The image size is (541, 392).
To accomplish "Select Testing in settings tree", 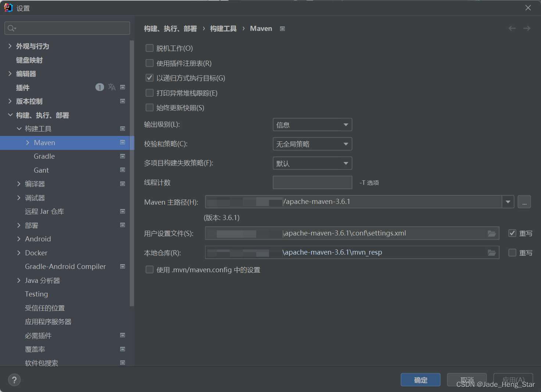I will point(36,294).
